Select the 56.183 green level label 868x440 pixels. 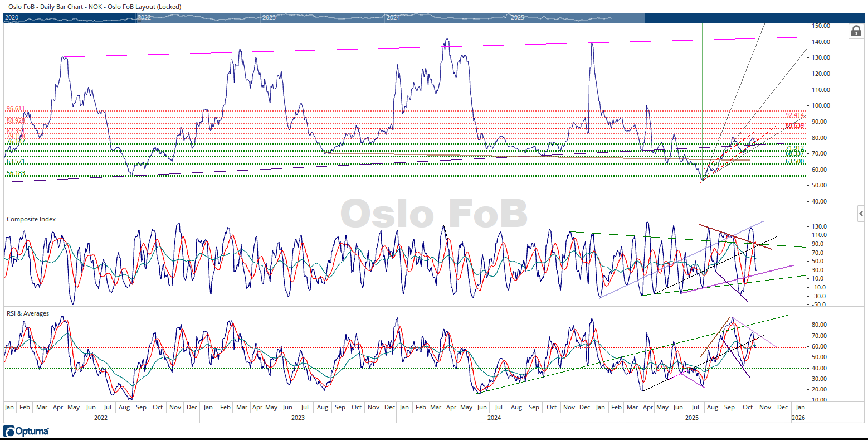pos(16,173)
